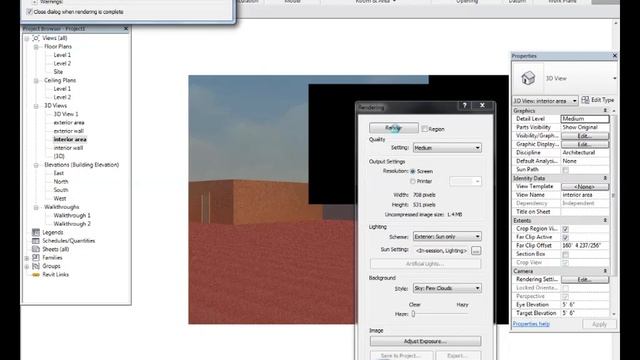
Task: Select the {3D} view item
Action: (x=59, y=156)
